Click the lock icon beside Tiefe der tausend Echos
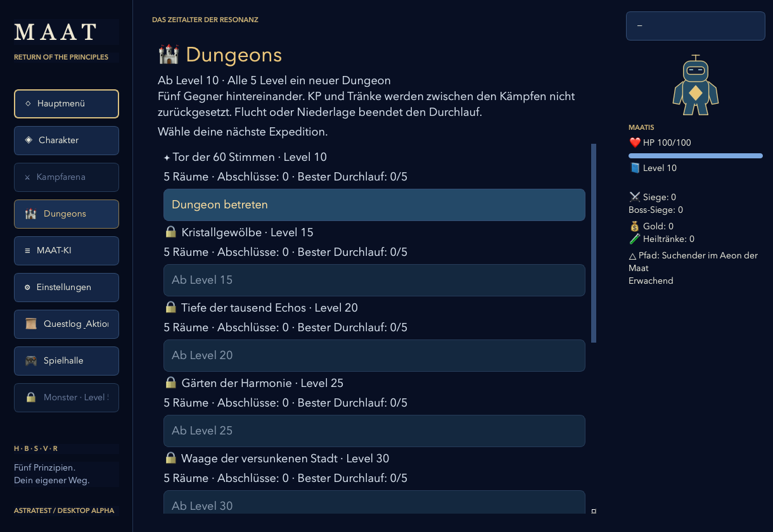This screenshot has height=532, width=773. click(170, 308)
